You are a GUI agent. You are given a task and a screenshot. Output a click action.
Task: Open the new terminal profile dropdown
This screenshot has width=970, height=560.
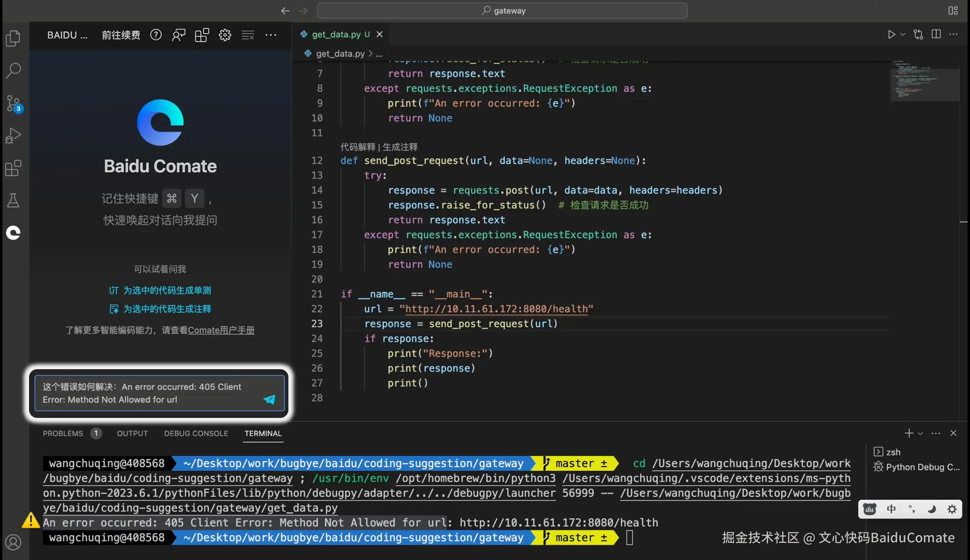point(920,433)
